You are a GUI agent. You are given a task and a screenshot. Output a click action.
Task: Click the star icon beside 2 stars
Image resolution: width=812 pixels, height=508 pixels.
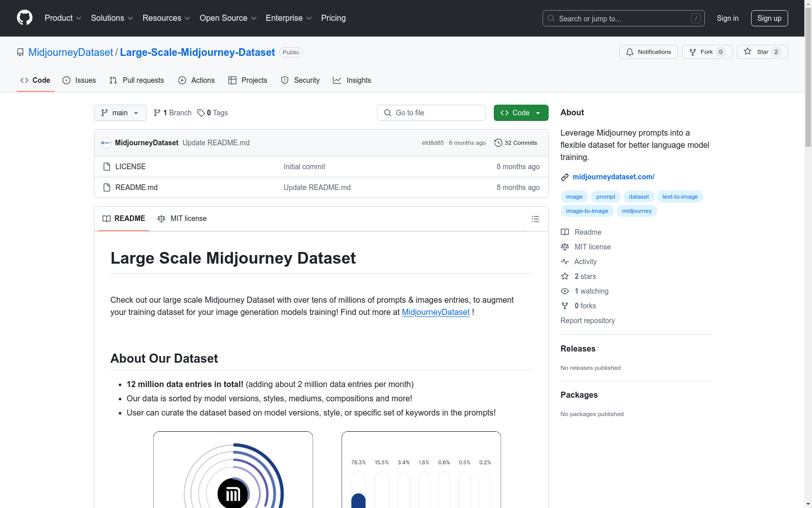(565, 276)
